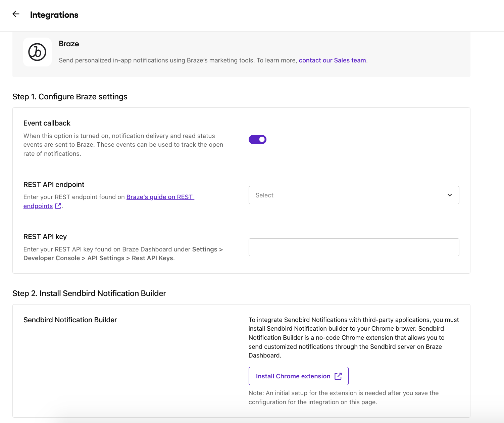Select the Step 2 Install Sendbird heading
The image size is (504, 423).
(x=89, y=293)
